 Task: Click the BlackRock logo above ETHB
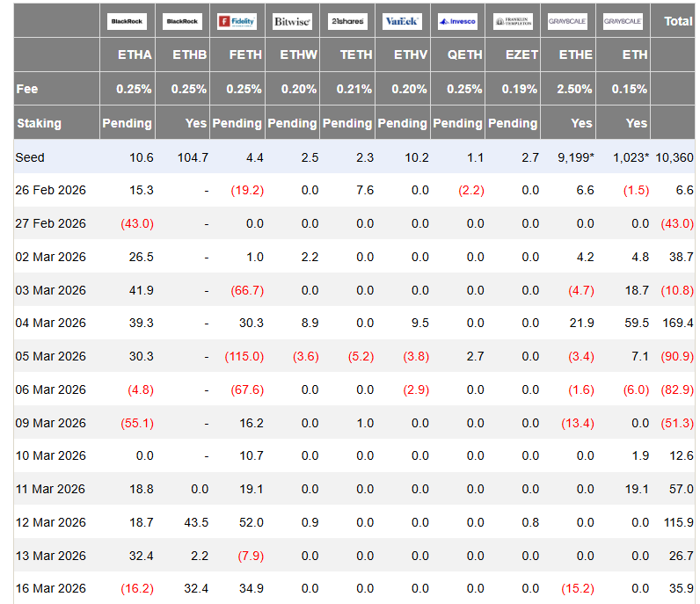(182, 21)
